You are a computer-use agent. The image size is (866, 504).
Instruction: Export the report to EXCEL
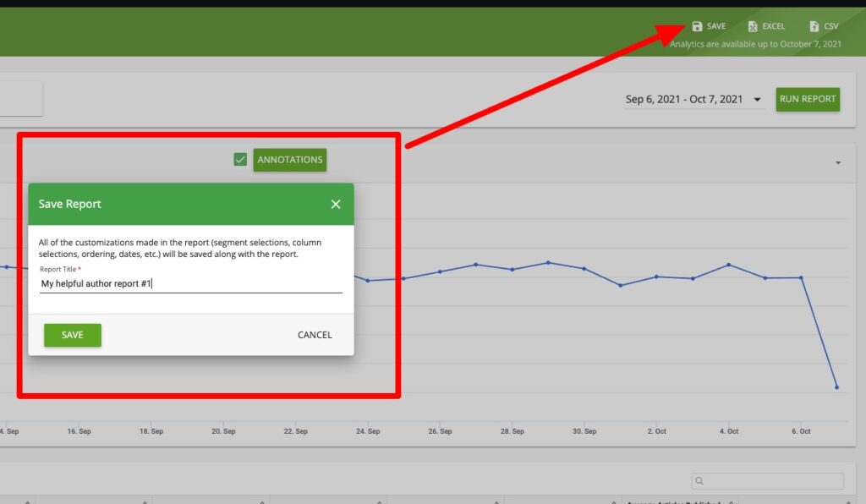tap(766, 26)
